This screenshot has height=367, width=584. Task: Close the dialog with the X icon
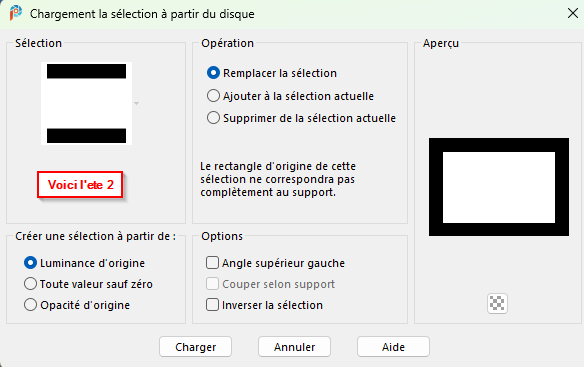pyautogui.click(x=572, y=13)
